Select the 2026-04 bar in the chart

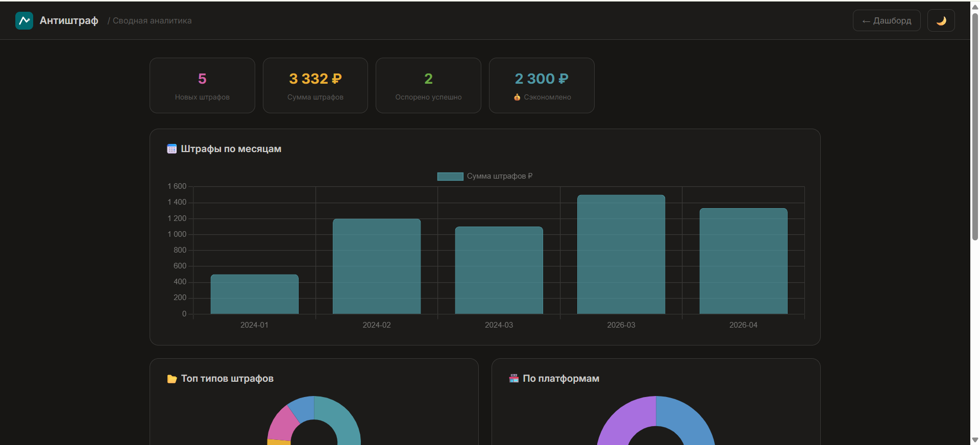click(743, 261)
